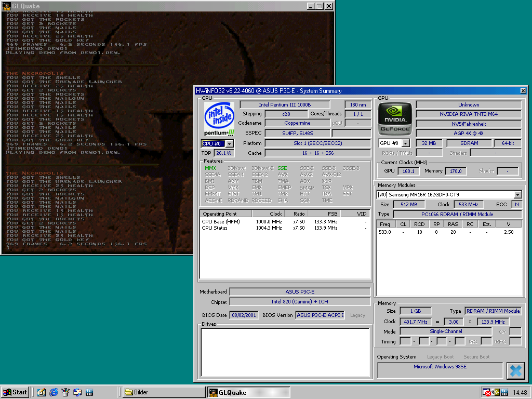Click the Coppermine codename field
The width and height of the screenshot is (532, 399).
pyautogui.click(x=297, y=123)
